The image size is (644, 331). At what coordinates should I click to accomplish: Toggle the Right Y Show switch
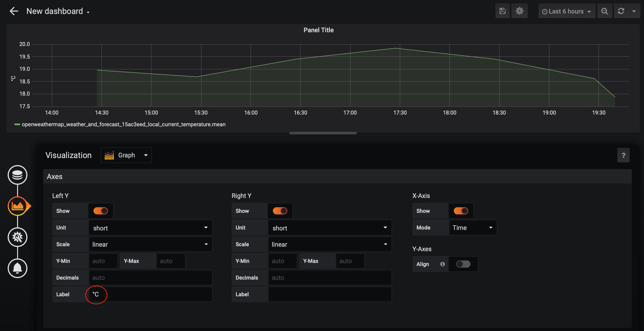pos(280,211)
